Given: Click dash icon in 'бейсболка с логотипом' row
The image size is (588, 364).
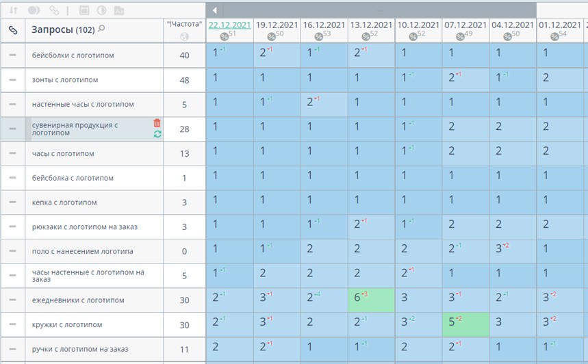Looking at the screenshot, I should click(12, 178).
